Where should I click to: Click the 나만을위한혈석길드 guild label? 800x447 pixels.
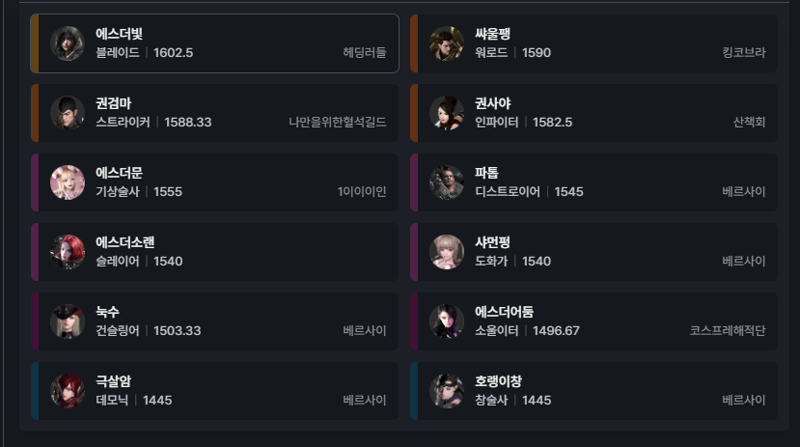[x=337, y=122]
